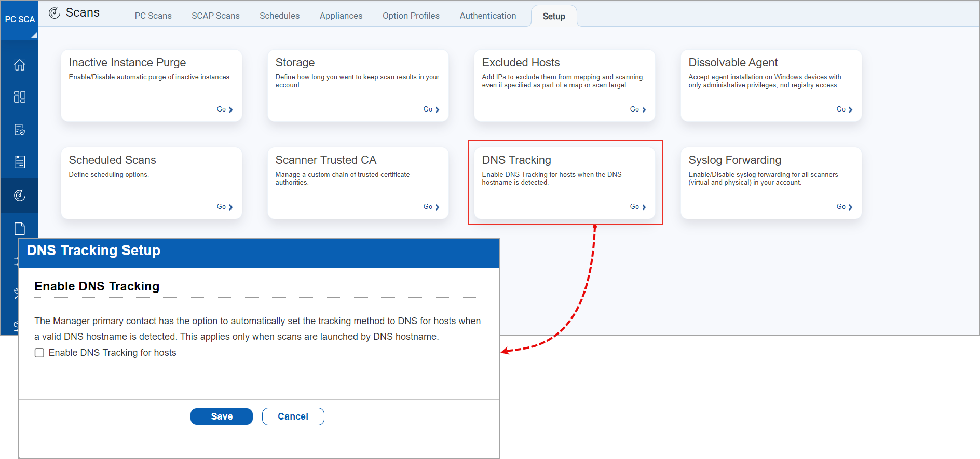Click 'Define scheduling options.' description text
The width and height of the screenshot is (980, 459).
point(109,175)
